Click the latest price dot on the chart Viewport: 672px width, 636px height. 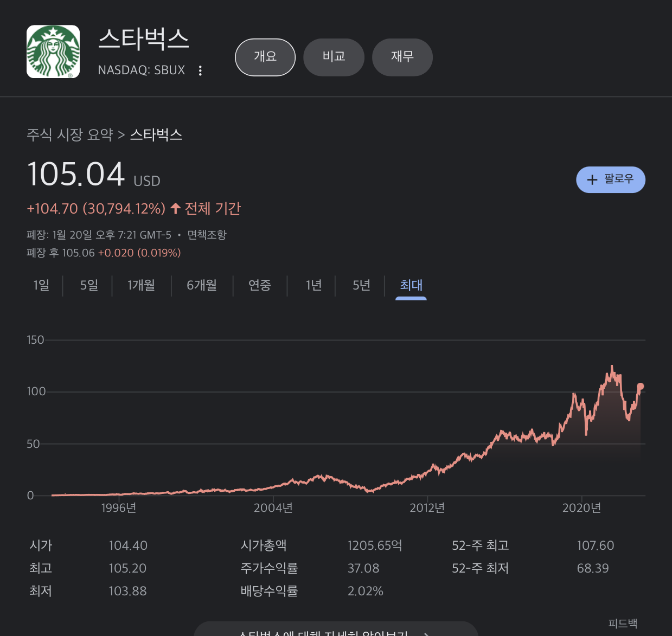[x=640, y=387]
